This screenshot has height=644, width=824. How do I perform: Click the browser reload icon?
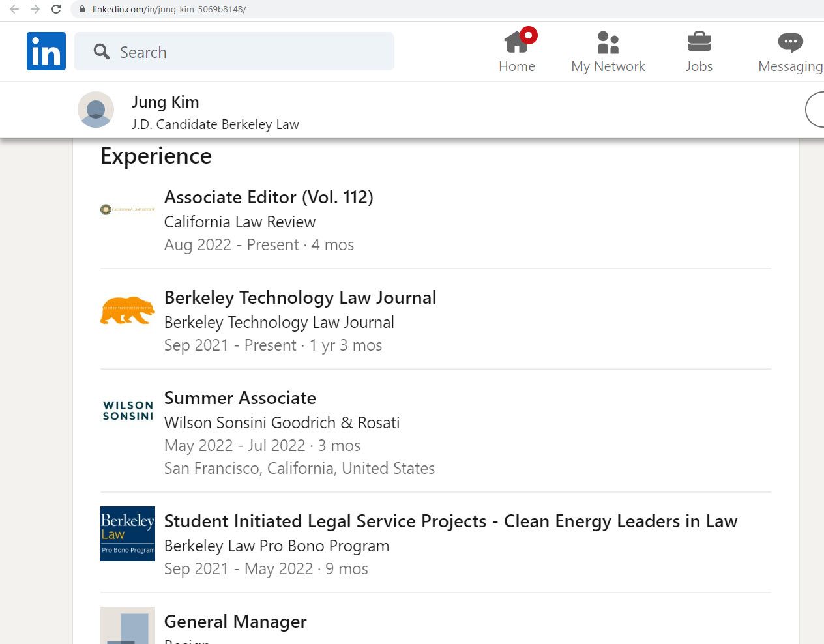point(56,9)
